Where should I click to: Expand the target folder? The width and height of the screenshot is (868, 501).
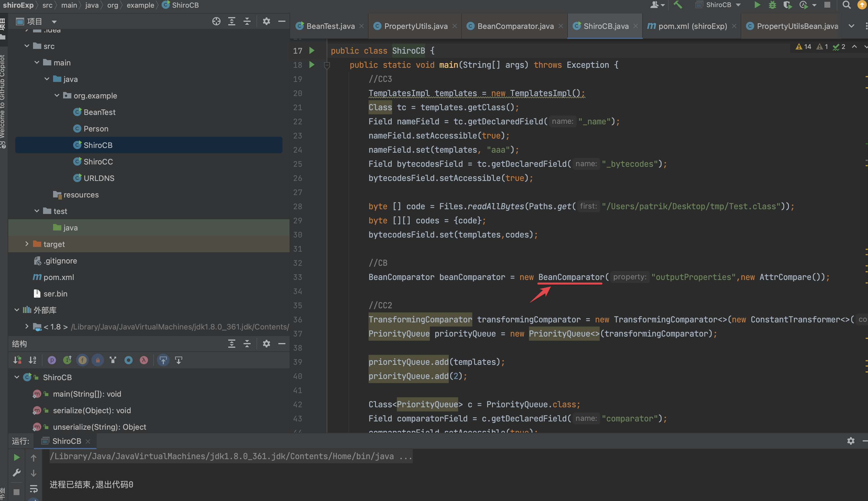tap(27, 244)
